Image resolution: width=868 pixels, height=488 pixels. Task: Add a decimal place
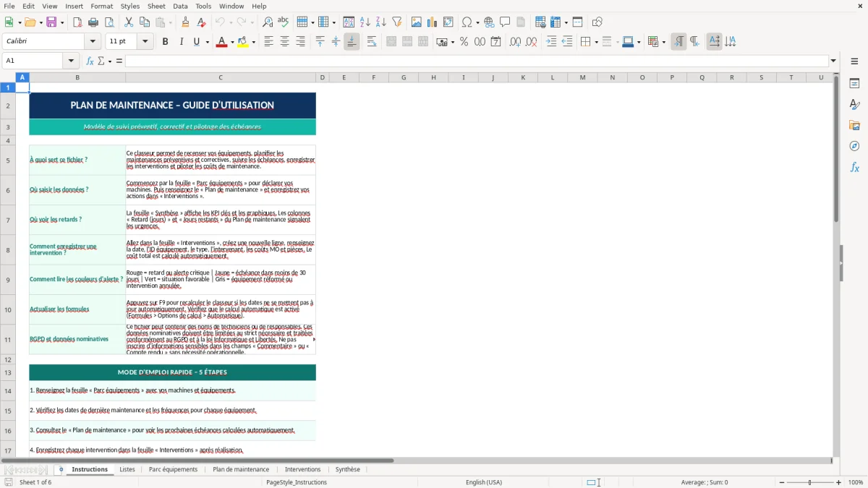515,42
